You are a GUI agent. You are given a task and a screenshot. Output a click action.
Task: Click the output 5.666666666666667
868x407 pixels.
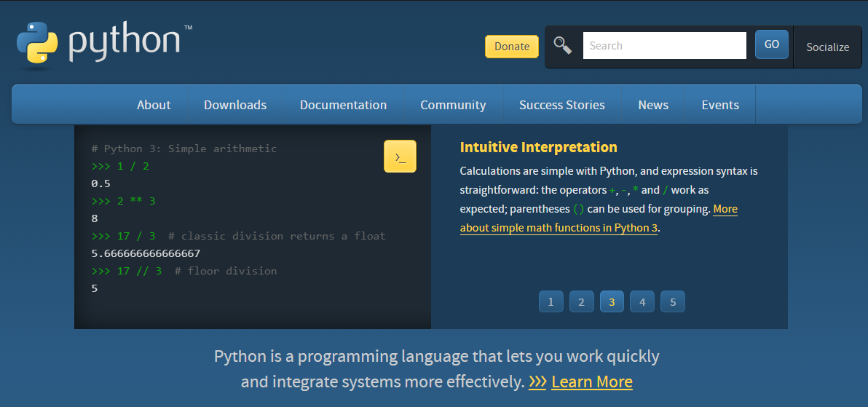coord(146,253)
